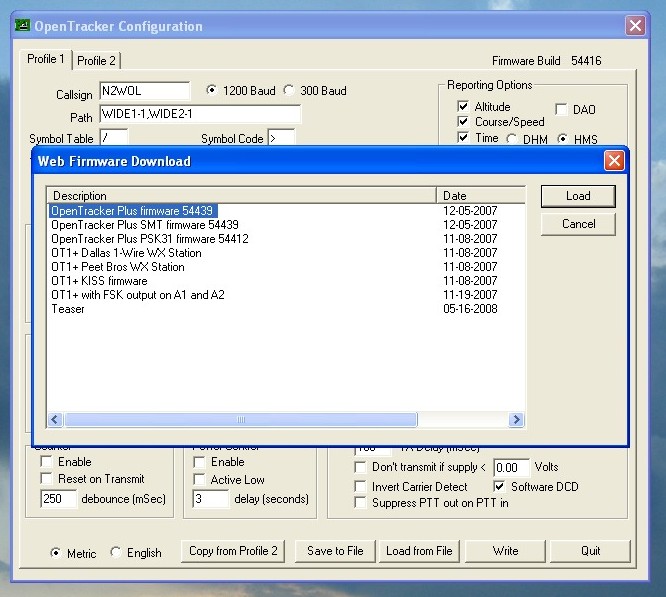Click the Load button in firmware dialog

click(x=578, y=196)
